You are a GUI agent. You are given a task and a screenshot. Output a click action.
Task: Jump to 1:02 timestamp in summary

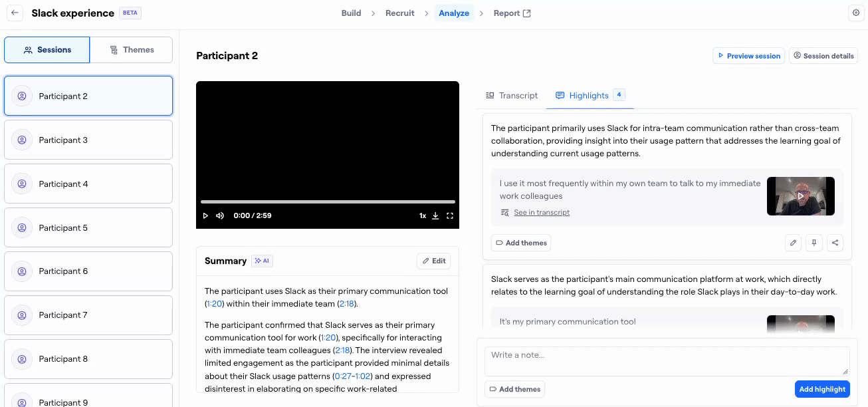(x=362, y=376)
